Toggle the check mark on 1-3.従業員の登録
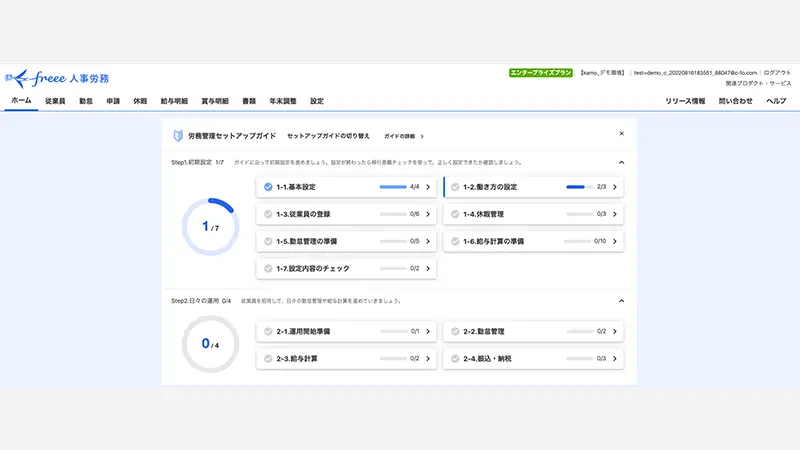This screenshot has height=450, width=800. [x=268, y=214]
